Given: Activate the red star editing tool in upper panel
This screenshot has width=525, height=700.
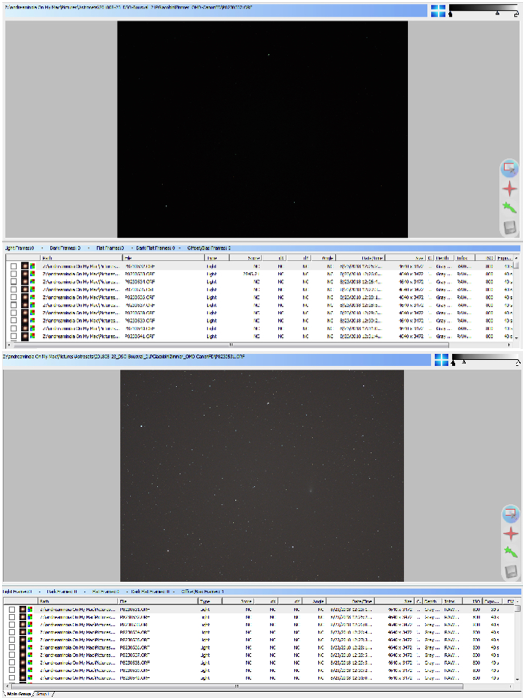Looking at the screenshot, I should point(509,188).
